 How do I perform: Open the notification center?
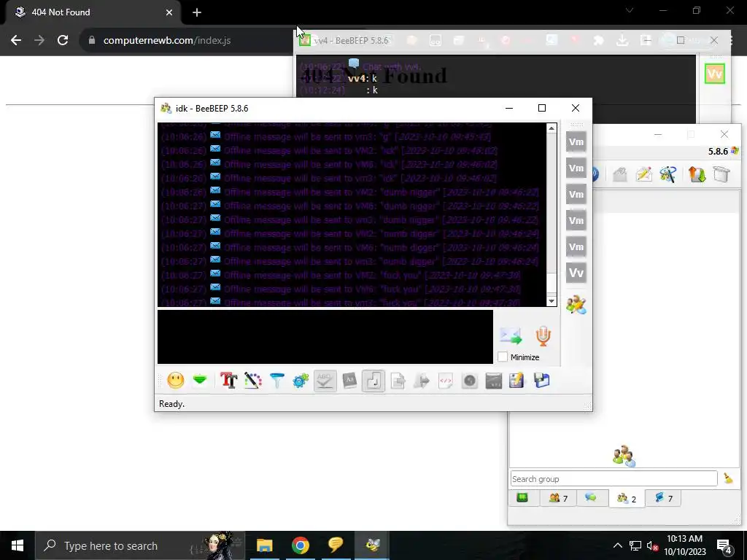coord(724,546)
